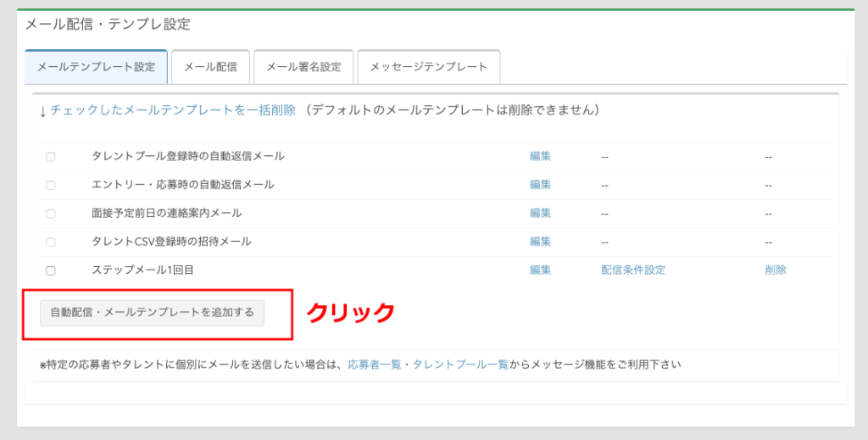Click 削除 for ステップメール1回目

click(775, 270)
